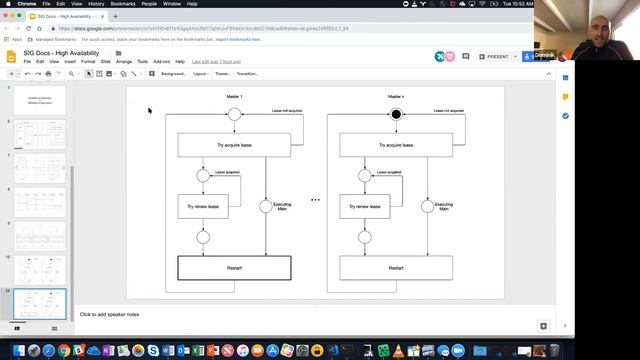
Task: Click the 'Import bookmarks now...' link
Action: (239, 40)
